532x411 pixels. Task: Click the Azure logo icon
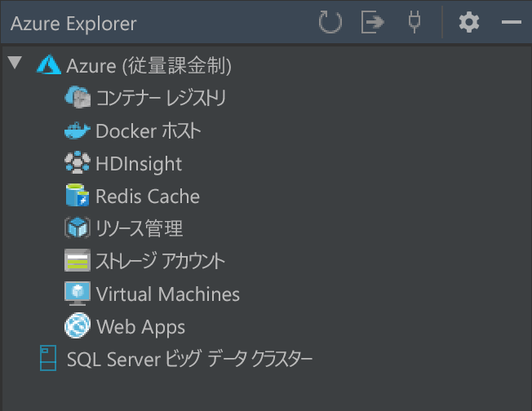(48, 64)
